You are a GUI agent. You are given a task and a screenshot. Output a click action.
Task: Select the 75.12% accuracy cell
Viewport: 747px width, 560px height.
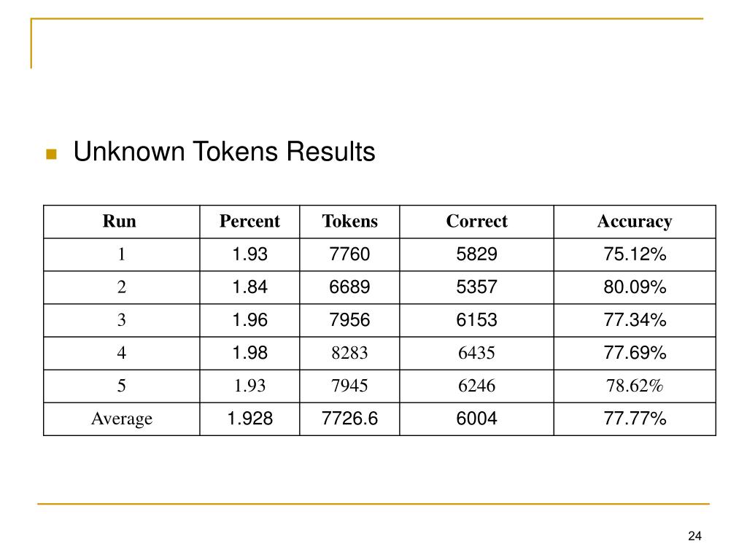coord(635,254)
